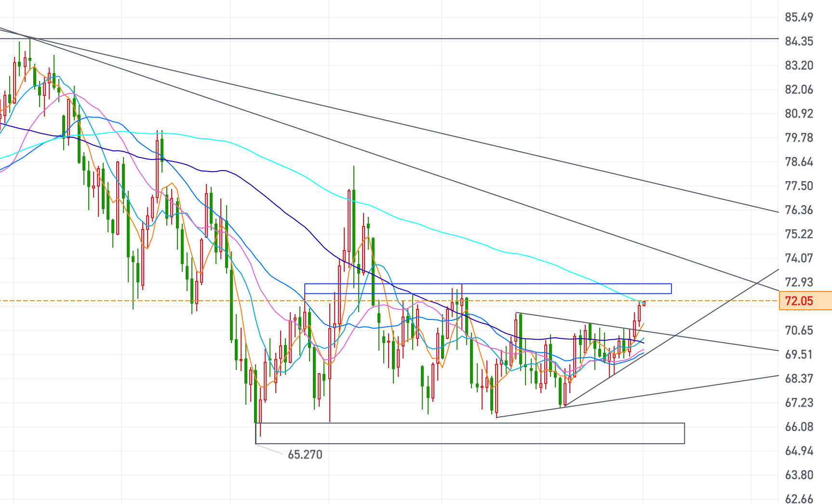The width and height of the screenshot is (832, 504).
Task: Click the 62.66 price axis label
Action: [x=799, y=498]
